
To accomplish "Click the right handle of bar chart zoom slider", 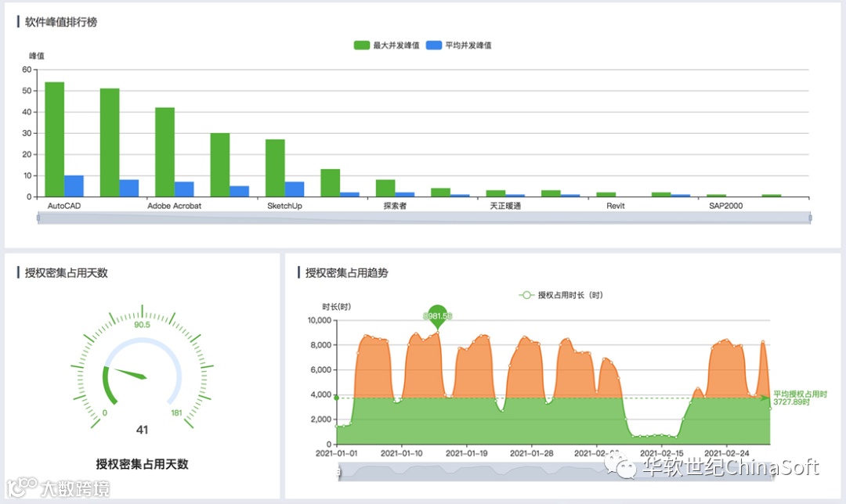I will (811, 218).
